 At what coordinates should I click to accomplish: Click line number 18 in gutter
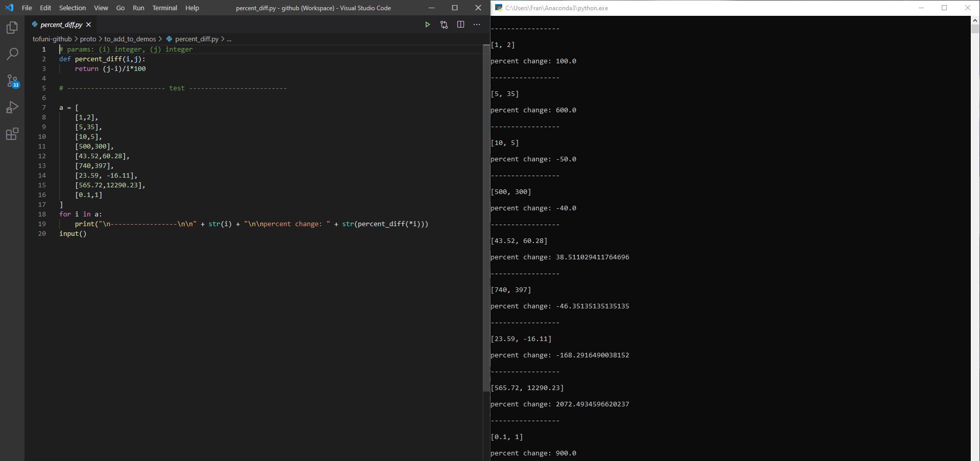(42, 214)
